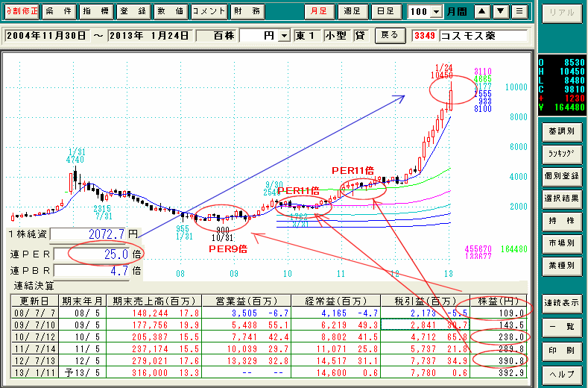Image resolution: width=588 pixels, height=388 pixels.
Task: Click the 営業益 column header
Action: tap(247, 301)
